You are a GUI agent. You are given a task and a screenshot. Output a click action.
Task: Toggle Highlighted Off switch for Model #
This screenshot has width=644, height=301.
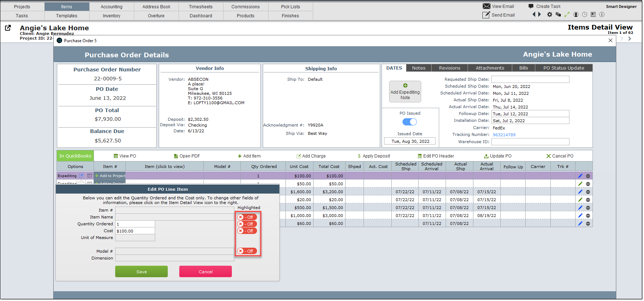click(x=247, y=251)
